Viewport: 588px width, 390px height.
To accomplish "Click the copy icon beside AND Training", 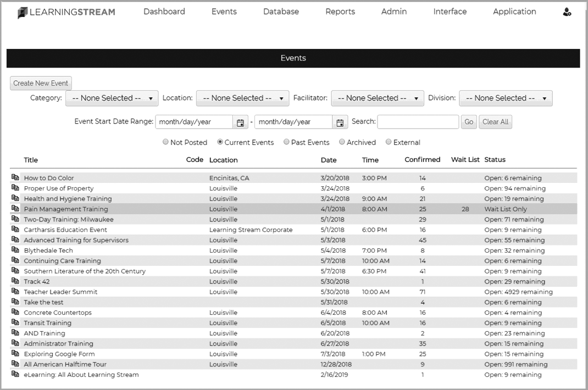I will pyautogui.click(x=15, y=332).
